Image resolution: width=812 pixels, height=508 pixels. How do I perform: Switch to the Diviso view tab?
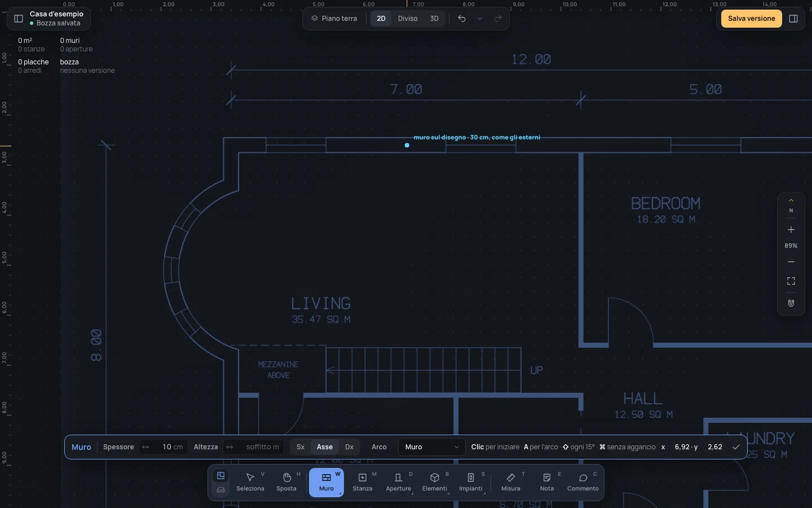408,19
